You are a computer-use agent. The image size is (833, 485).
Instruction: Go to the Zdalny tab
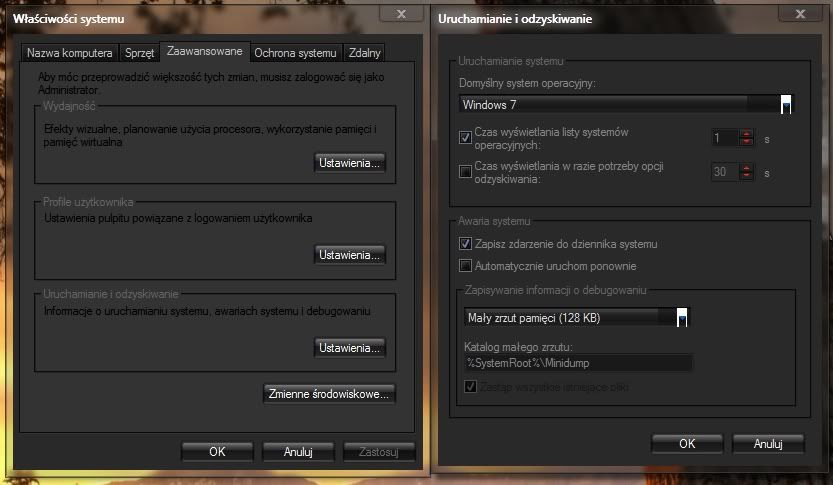(x=364, y=53)
